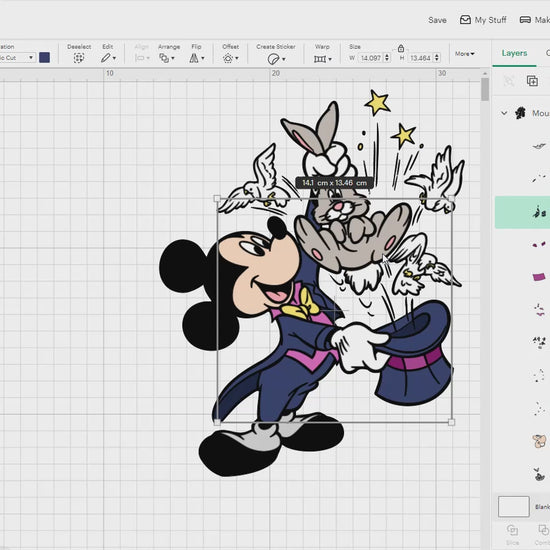This screenshot has height=550, width=550.
Task: Open the Edit pencil tool
Action: [106, 58]
